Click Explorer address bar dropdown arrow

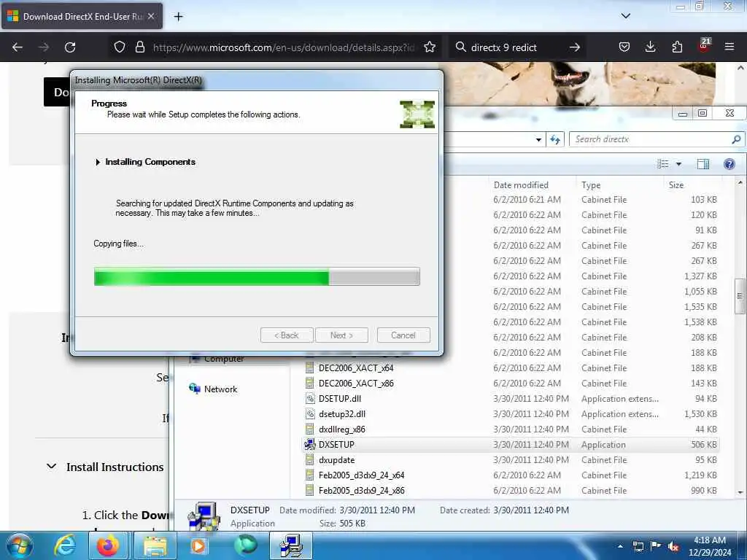click(x=538, y=139)
